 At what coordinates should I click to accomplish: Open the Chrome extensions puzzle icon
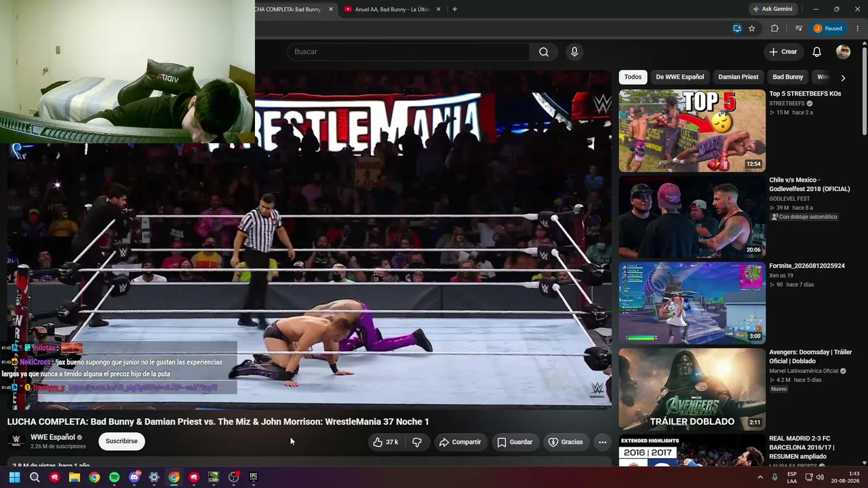(774, 28)
